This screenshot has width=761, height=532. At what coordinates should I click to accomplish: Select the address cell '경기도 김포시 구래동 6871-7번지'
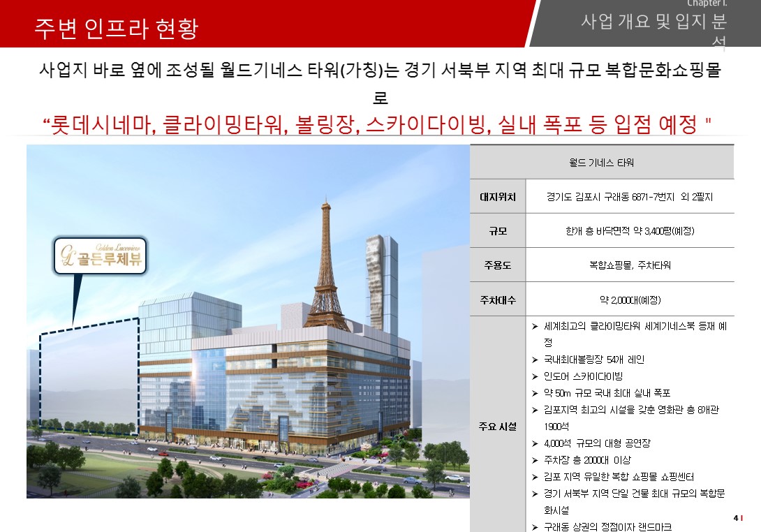point(630,197)
